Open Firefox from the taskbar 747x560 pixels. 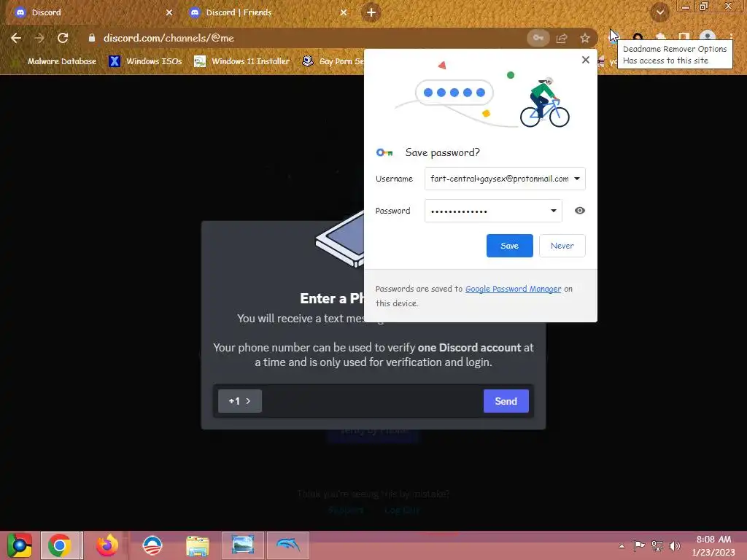(x=107, y=545)
